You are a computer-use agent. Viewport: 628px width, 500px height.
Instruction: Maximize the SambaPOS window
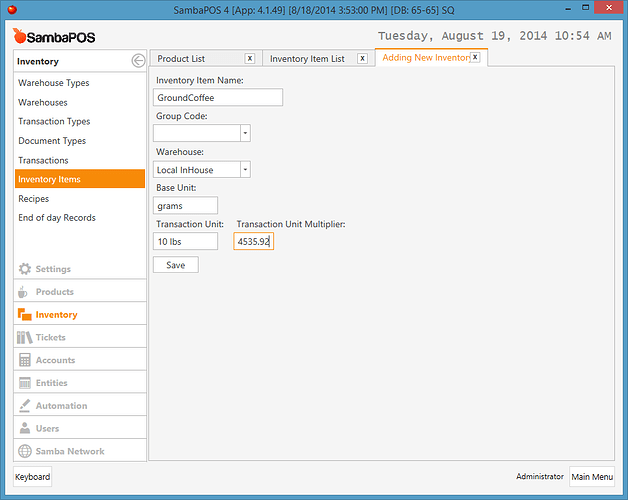[x=586, y=8]
